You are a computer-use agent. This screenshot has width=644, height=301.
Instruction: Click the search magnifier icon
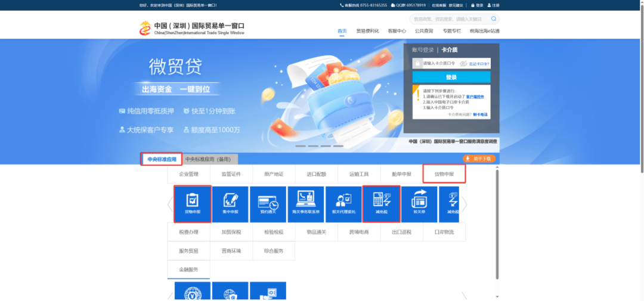point(493,19)
